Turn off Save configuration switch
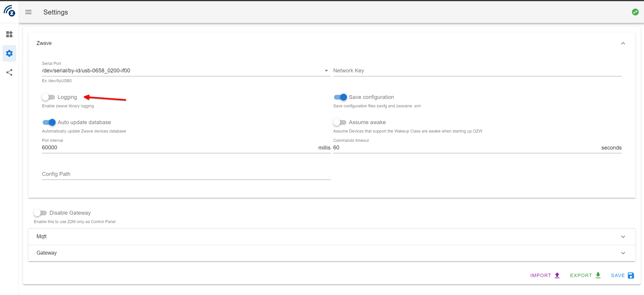The height and width of the screenshot is (295, 644). tap(340, 97)
